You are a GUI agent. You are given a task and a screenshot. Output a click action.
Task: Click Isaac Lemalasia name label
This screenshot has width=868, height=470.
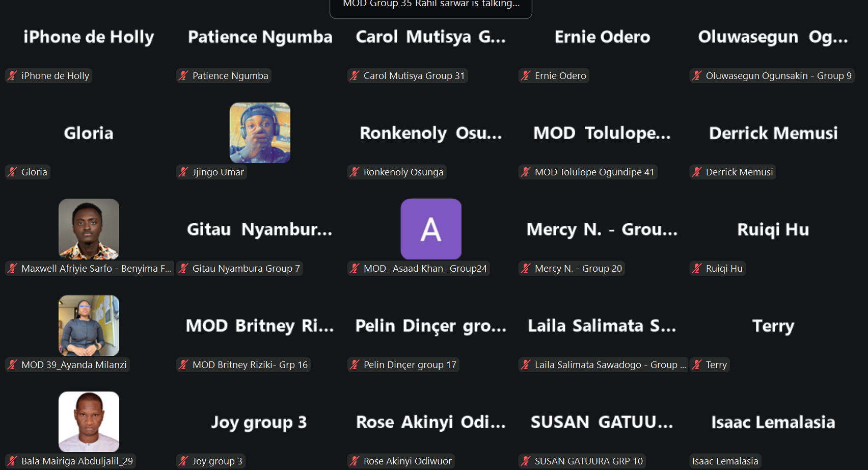click(725, 461)
